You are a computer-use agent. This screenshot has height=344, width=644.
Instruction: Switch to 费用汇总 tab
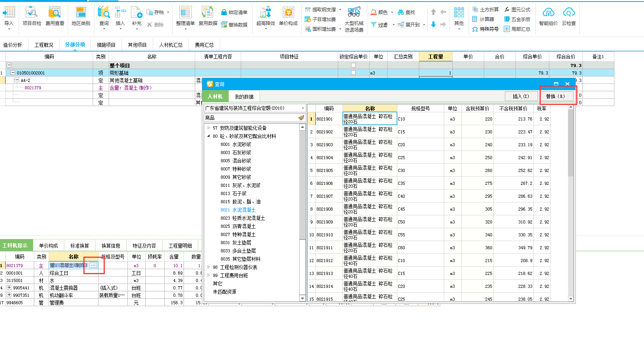point(204,45)
